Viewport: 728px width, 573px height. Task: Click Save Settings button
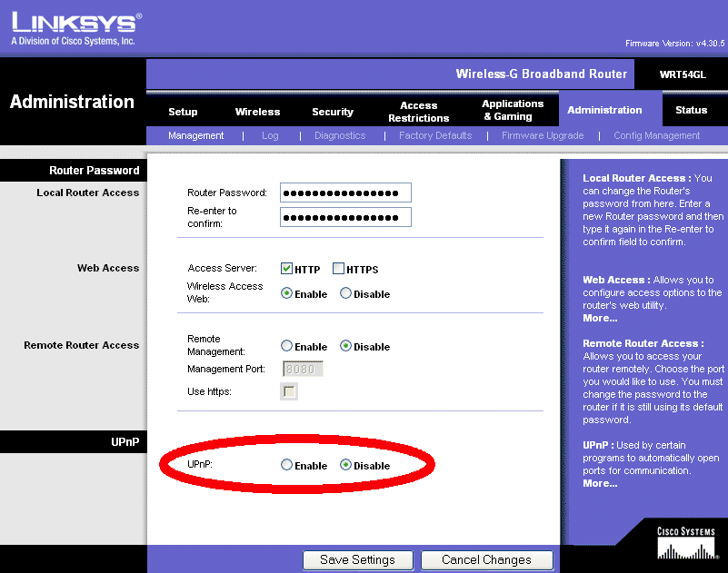(x=357, y=560)
